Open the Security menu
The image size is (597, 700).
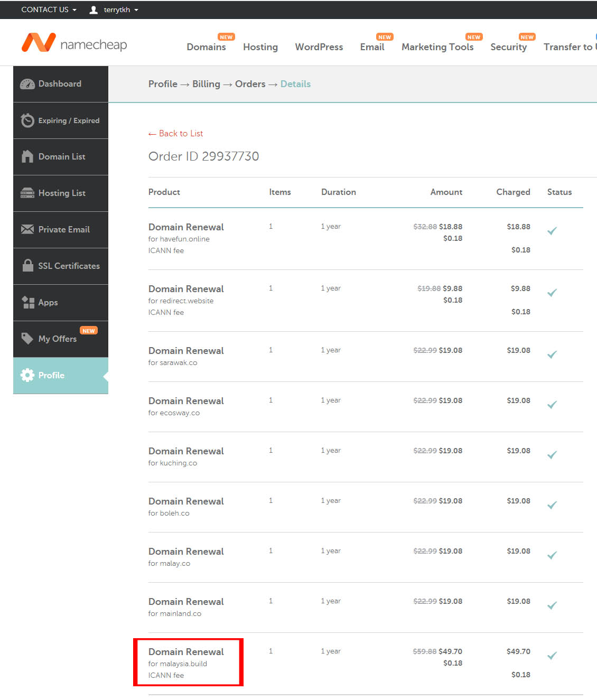[508, 47]
